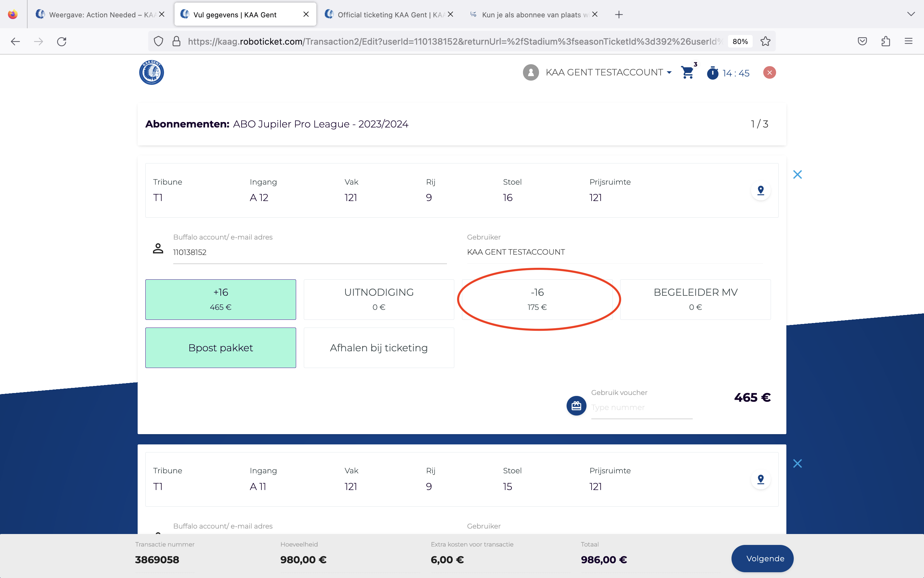The image size is (924, 578).
Task: List all tabs with chevron
Action: [x=911, y=14]
